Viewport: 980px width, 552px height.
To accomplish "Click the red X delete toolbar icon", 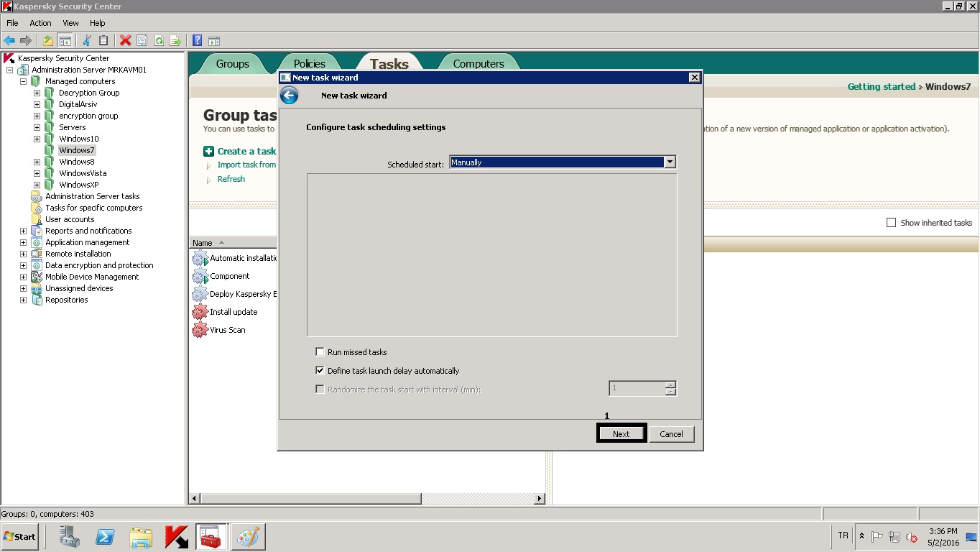I will click(x=125, y=41).
